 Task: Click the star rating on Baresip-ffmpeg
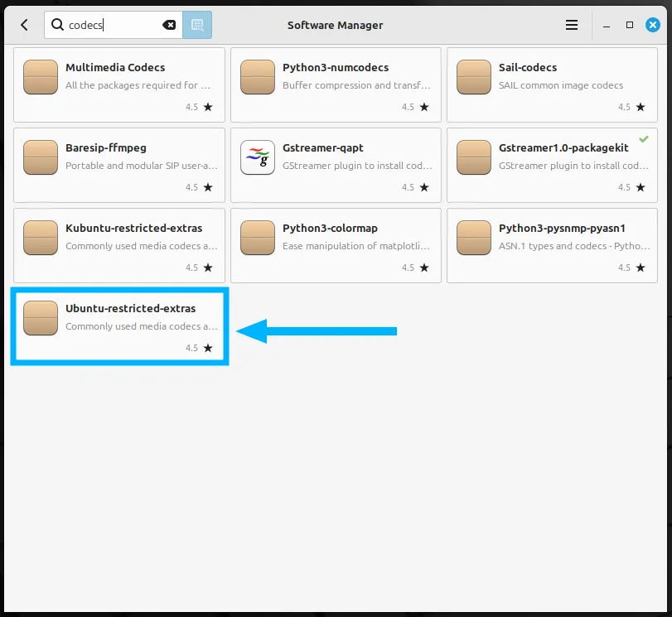[x=211, y=187]
